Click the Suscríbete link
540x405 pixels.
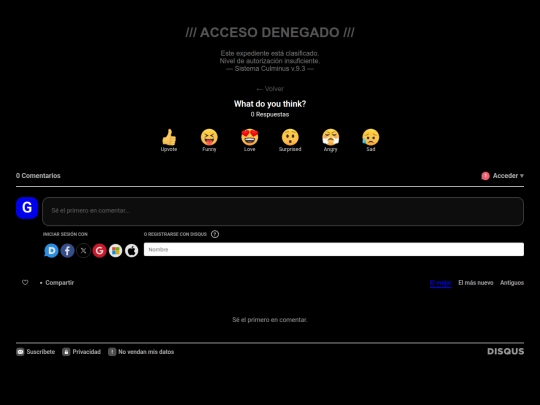coord(36,352)
